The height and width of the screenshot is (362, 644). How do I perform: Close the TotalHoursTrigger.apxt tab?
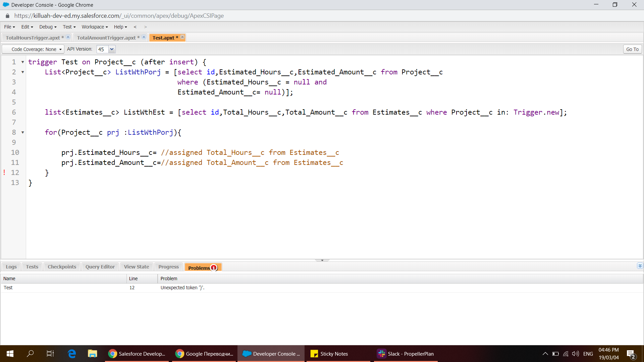(68, 37)
